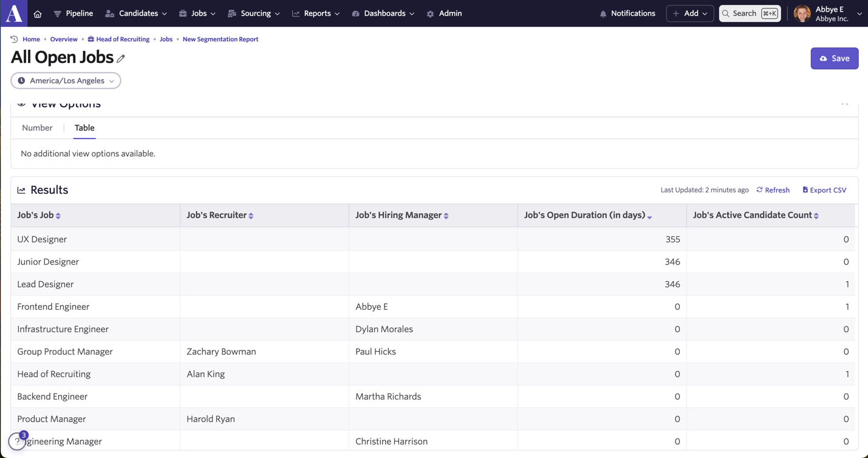Refresh the results
Screen dimensions: 868x458
point(773,190)
